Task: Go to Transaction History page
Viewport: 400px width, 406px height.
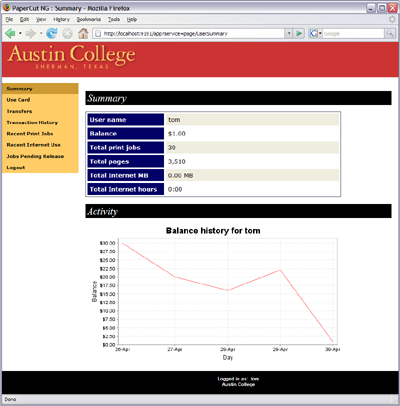Action: pos(32,122)
